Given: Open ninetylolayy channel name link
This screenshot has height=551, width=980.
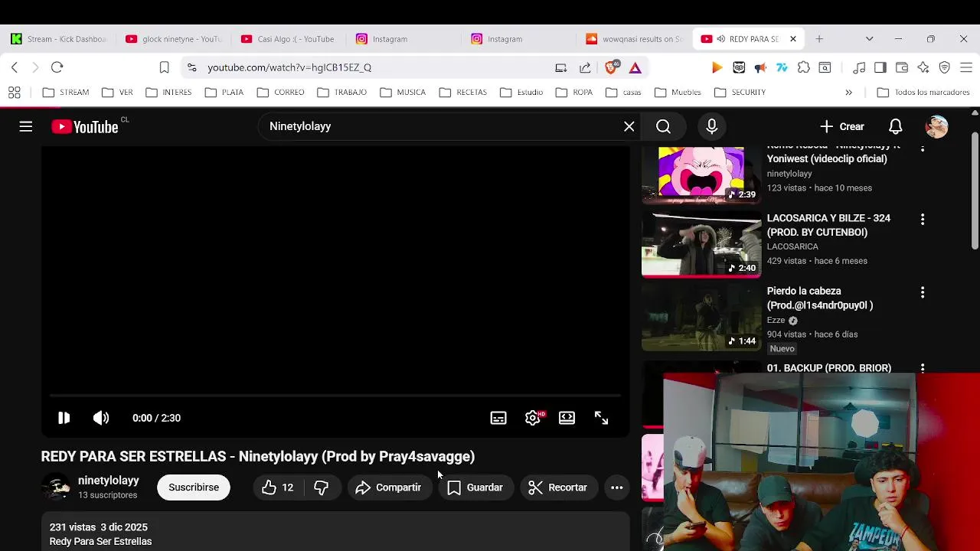Looking at the screenshot, I should (x=108, y=481).
